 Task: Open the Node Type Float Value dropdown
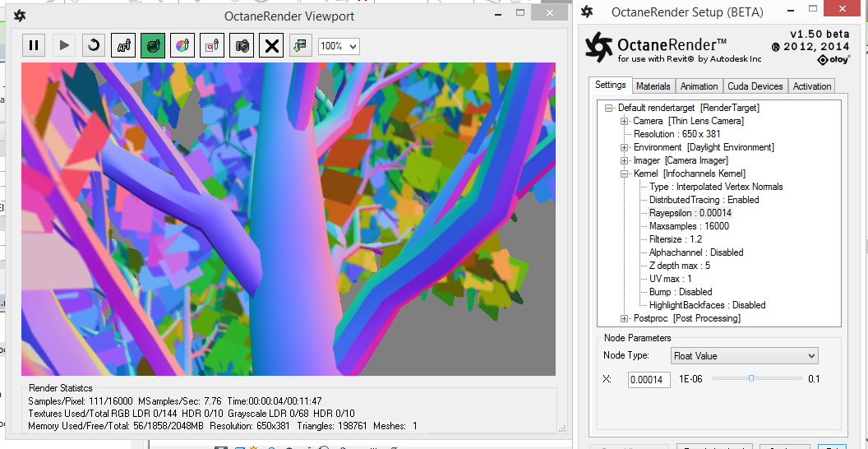744,356
